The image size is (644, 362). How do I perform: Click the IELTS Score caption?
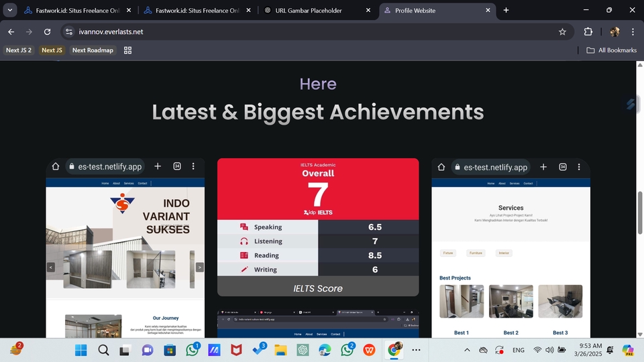[318, 288]
